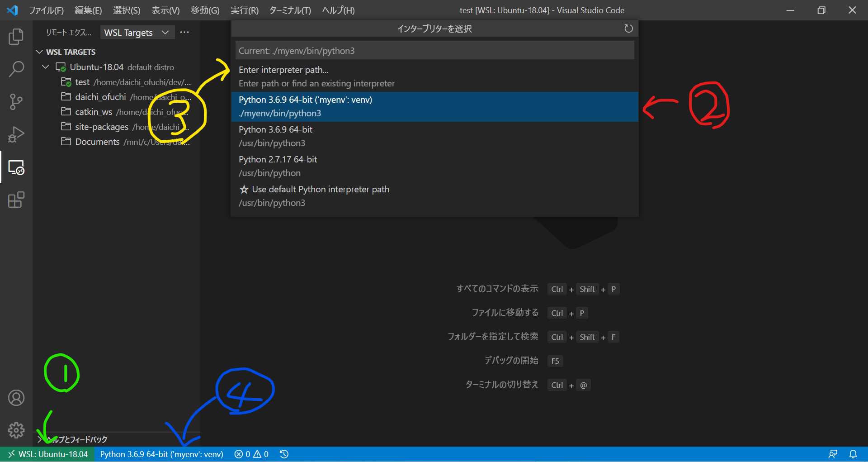Open the ターミナル(T) menu

click(290, 10)
